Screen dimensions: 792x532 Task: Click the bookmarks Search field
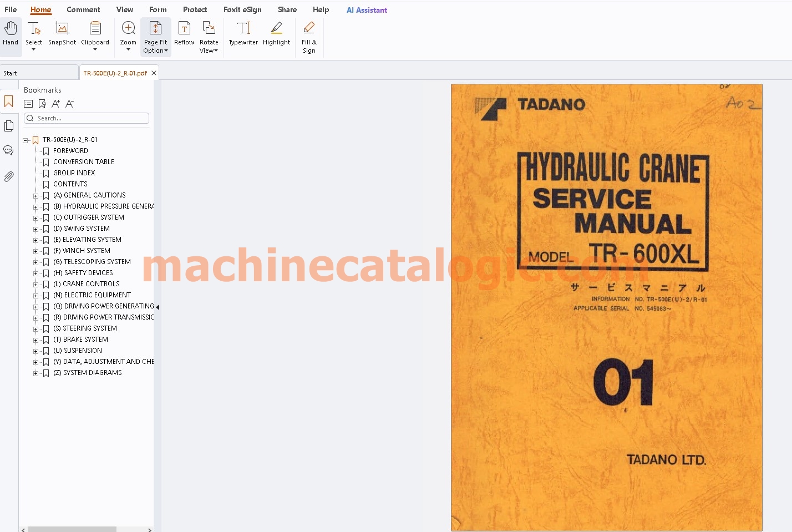pos(87,118)
